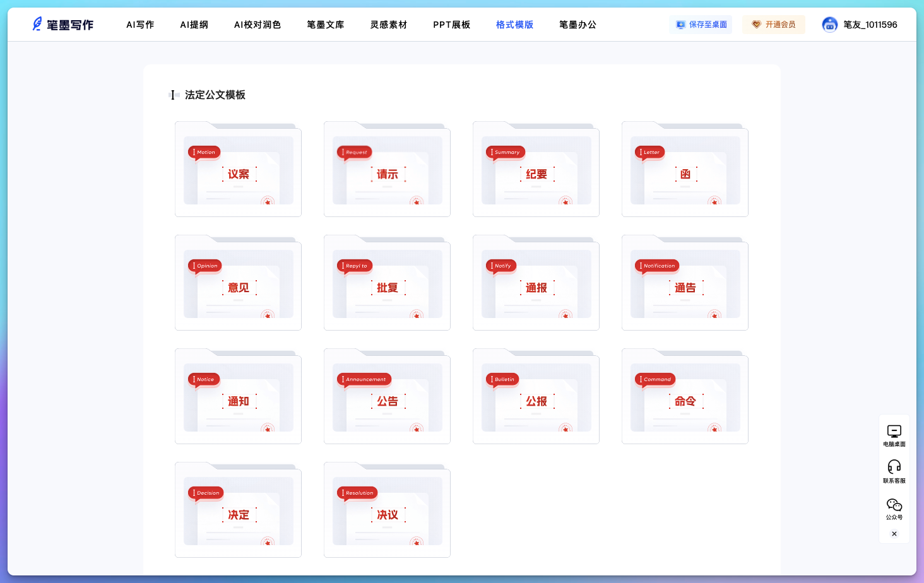Close the floating side panel

(x=894, y=534)
